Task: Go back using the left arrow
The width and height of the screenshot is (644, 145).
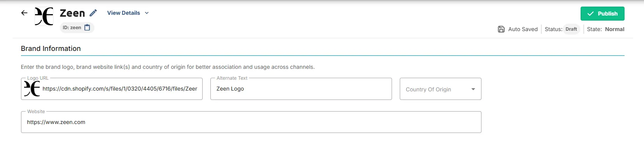Action: coord(24,13)
